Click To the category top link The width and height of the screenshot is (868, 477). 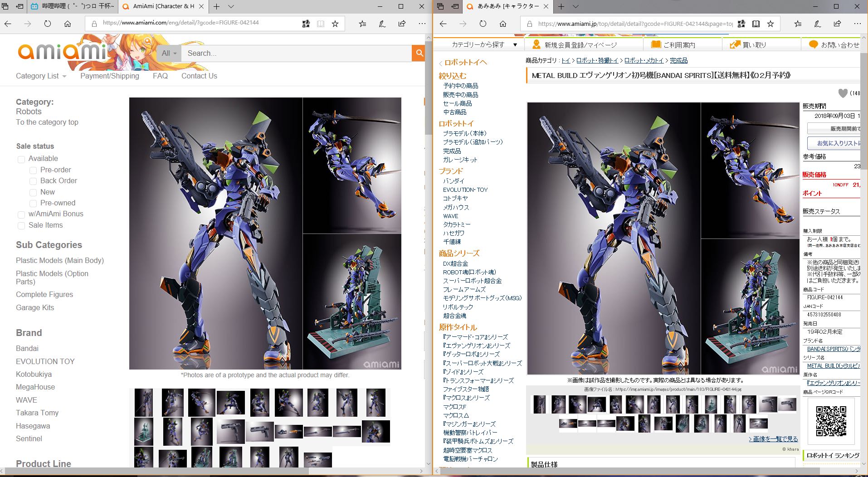pos(47,122)
